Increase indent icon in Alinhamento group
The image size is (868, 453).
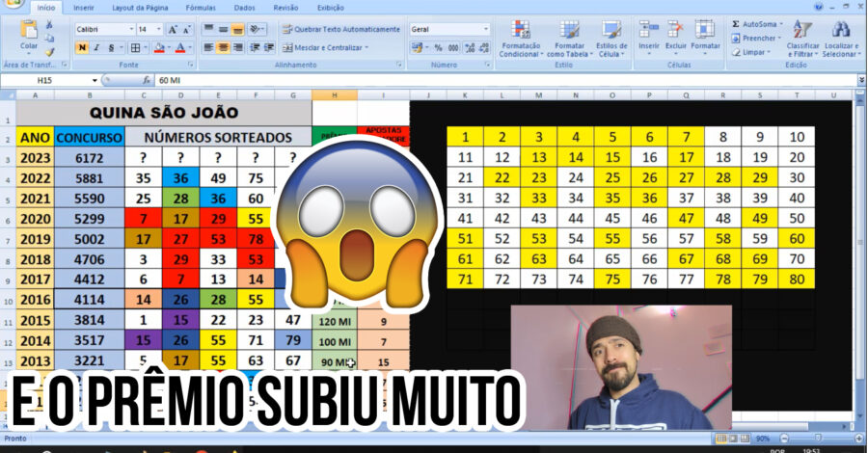pyautogui.click(x=269, y=48)
